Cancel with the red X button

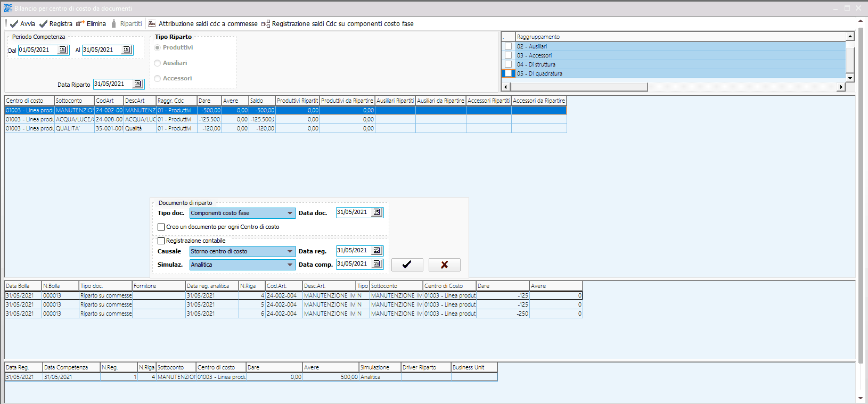444,265
